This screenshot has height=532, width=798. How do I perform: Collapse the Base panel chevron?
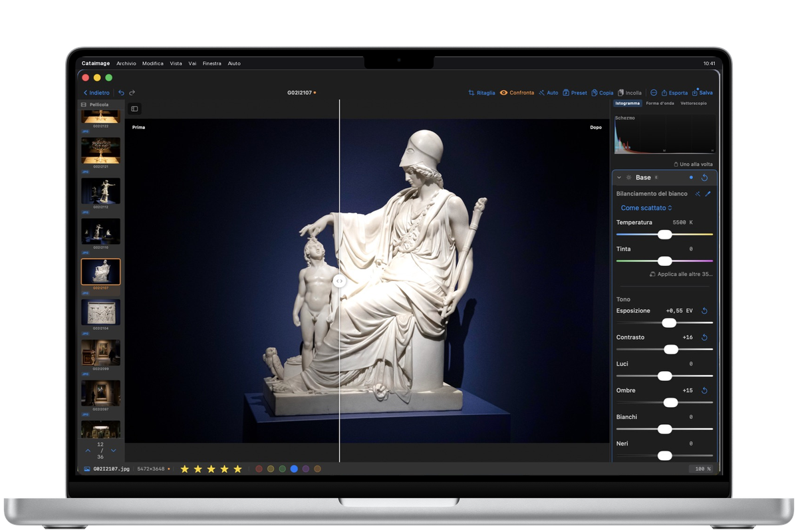[619, 178]
